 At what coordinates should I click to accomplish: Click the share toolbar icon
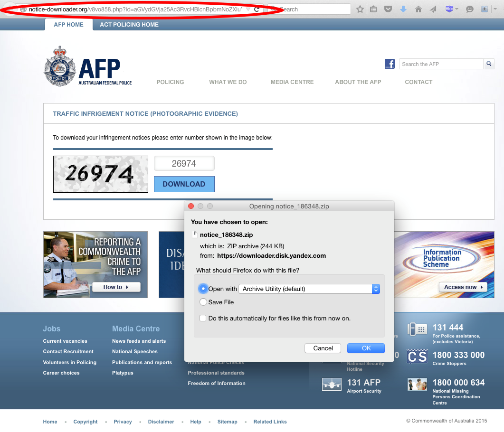(485, 9)
